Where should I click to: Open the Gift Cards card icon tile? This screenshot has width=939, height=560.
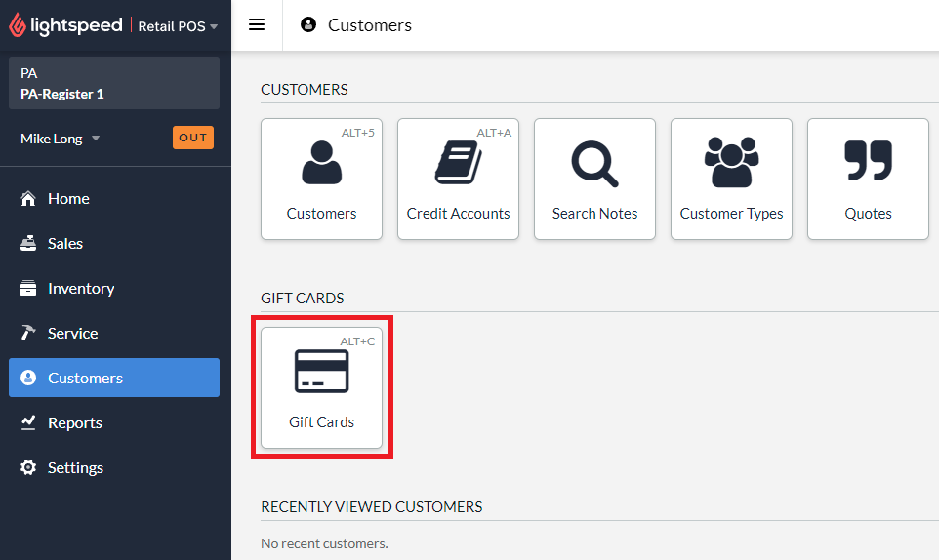coord(321,387)
